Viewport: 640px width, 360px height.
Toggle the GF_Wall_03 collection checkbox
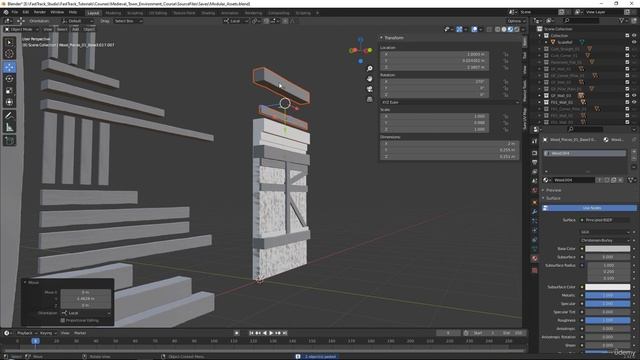627,96
